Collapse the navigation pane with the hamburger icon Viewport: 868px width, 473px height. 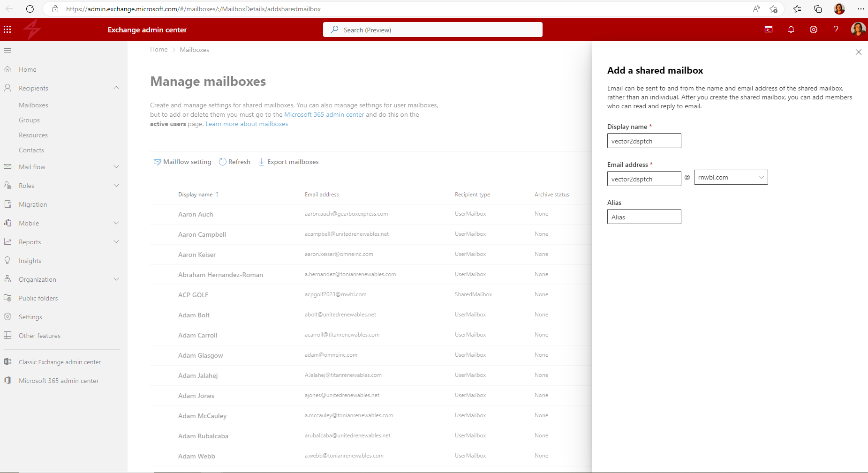(7, 50)
